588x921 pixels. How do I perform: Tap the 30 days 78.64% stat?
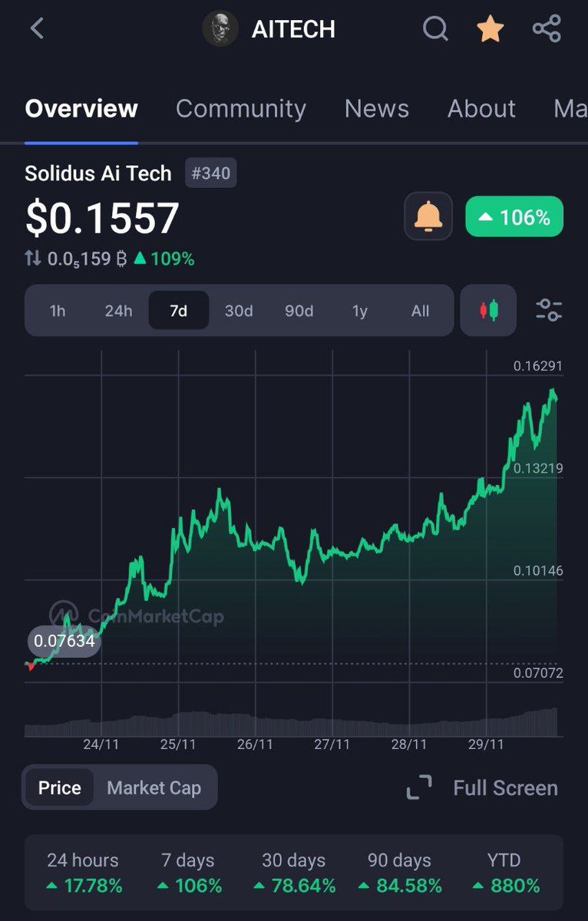tap(294, 873)
